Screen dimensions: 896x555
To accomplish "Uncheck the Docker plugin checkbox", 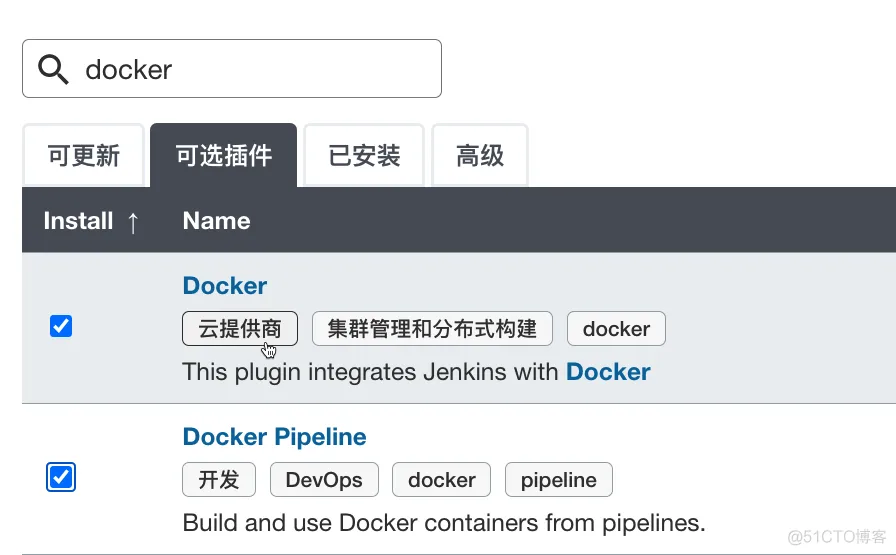I will coord(61,326).
